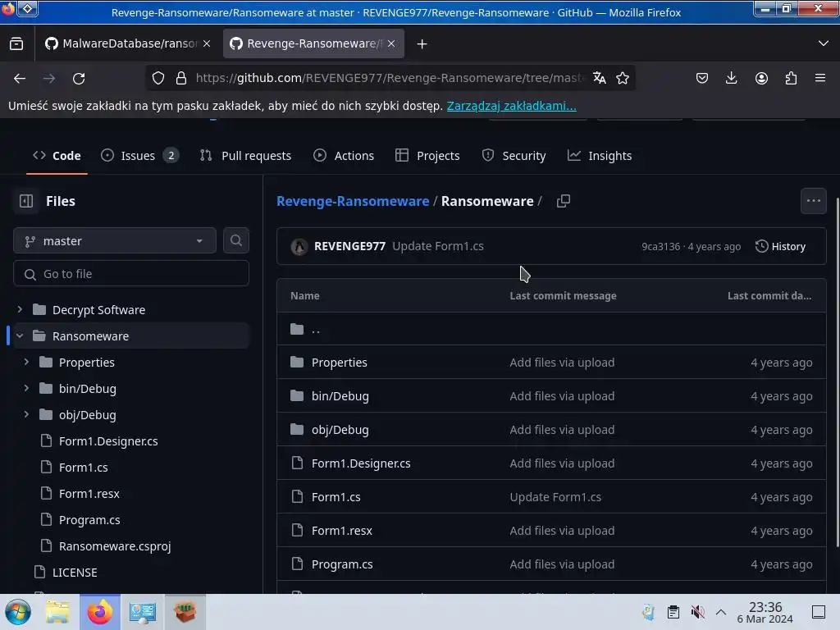Open bin/Debug folder in file table

(340, 396)
